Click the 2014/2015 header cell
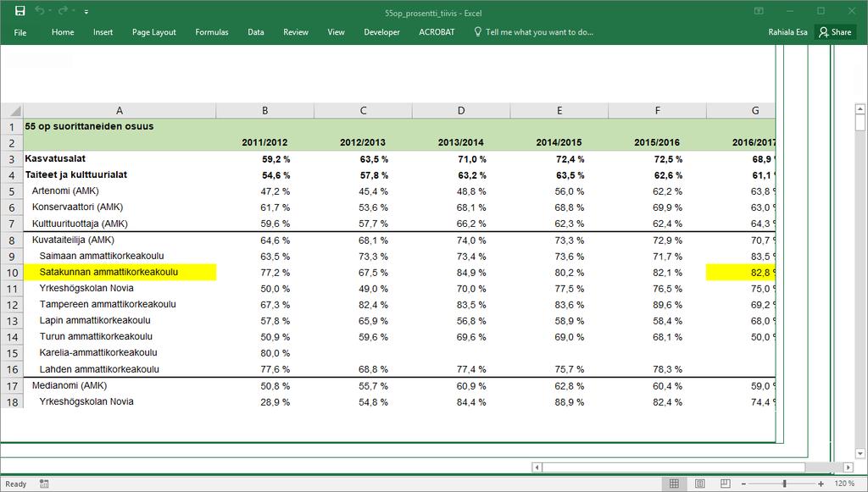Viewport: 868px width, 492px height. point(559,142)
